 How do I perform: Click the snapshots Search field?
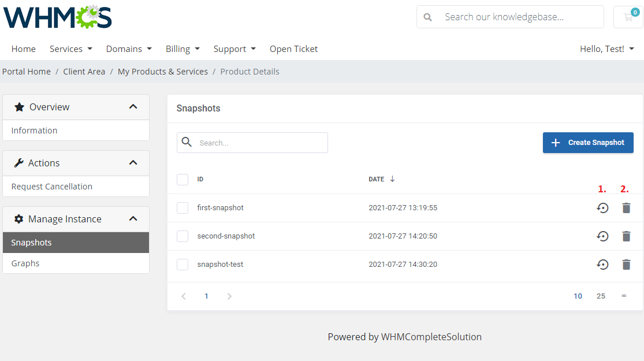click(x=252, y=143)
